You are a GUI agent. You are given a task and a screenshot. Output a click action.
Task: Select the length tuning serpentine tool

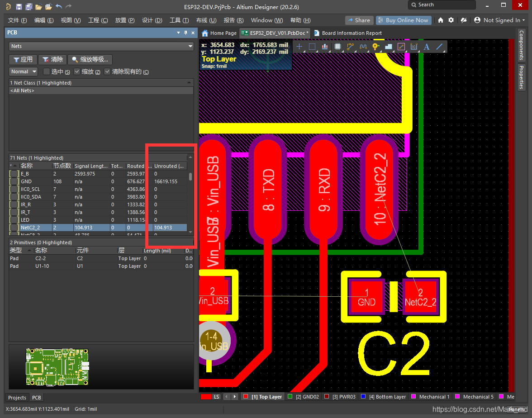pyautogui.click(x=363, y=47)
